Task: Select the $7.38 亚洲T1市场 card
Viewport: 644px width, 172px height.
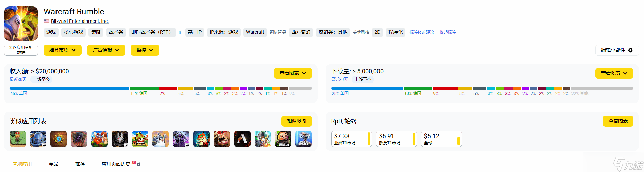Action: 352,139
